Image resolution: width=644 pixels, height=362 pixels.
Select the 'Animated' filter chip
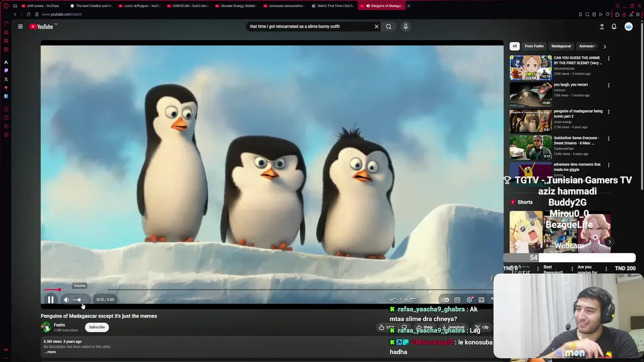pyautogui.click(x=587, y=46)
